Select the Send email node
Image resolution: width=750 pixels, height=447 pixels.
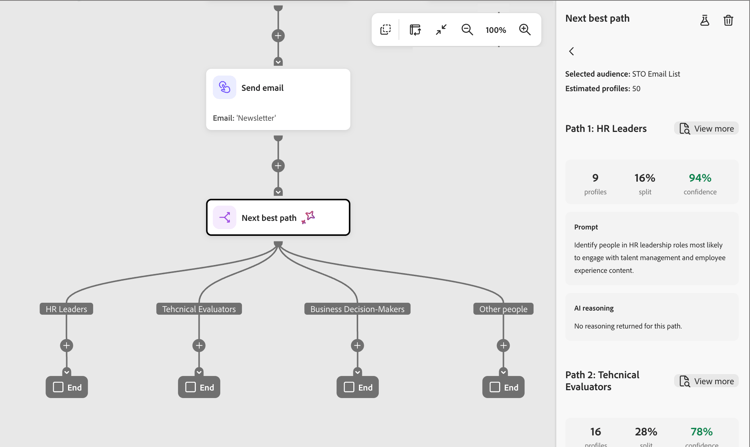(278, 99)
